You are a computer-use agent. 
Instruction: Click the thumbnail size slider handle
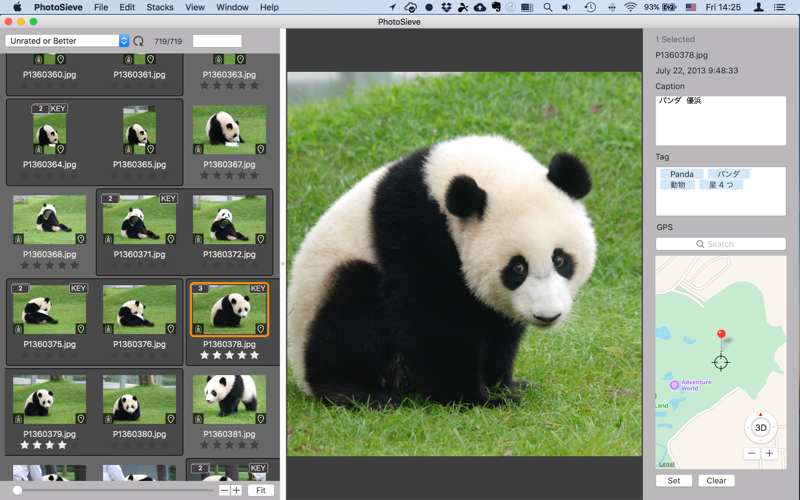(x=17, y=490)
